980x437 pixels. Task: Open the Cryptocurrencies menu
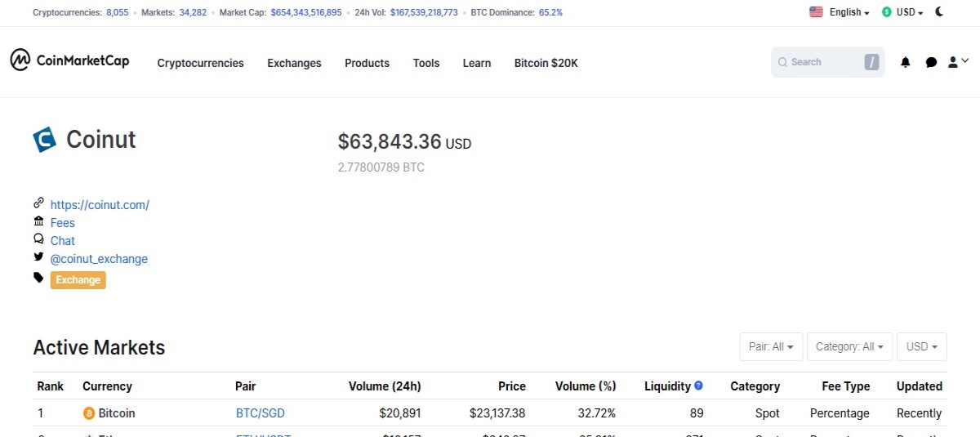[200, 63]
